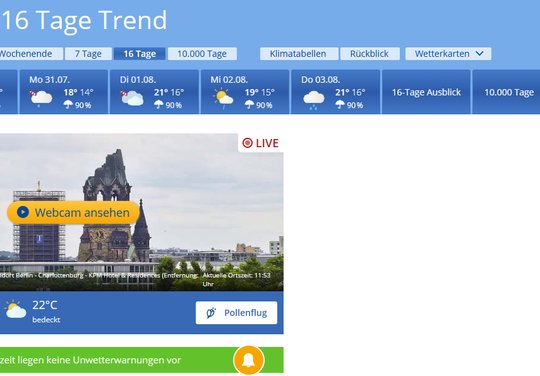Open Tuesday 01.08. forecast card
Screen dimensions: 540x376
pos(154,92)
